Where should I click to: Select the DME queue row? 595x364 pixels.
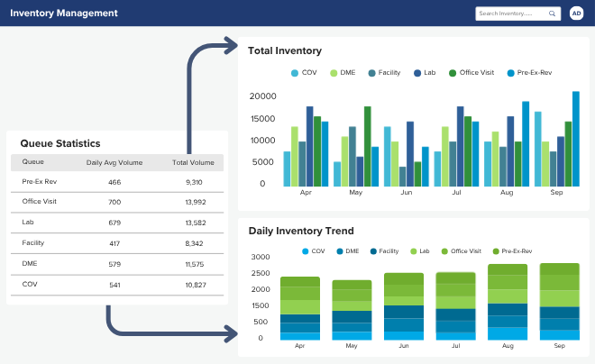(x=117, y=264)
